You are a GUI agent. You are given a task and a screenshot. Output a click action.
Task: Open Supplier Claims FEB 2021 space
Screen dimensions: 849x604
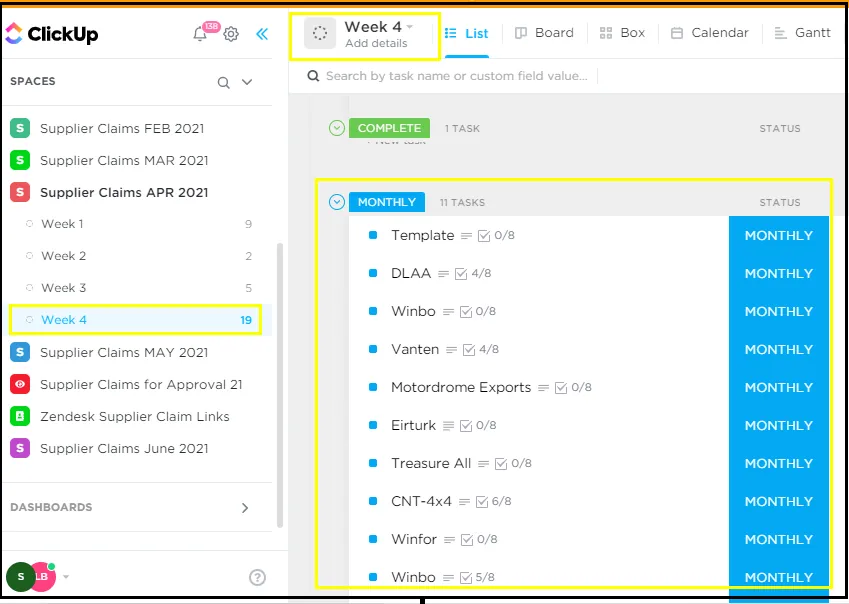(122, 128)
